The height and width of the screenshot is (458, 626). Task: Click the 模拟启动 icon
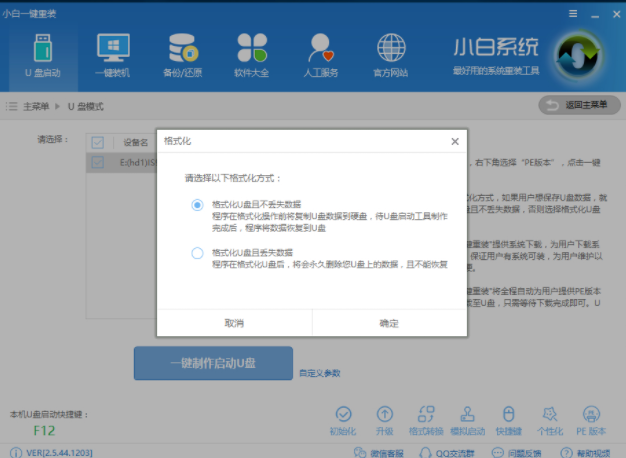pos(466,414)
